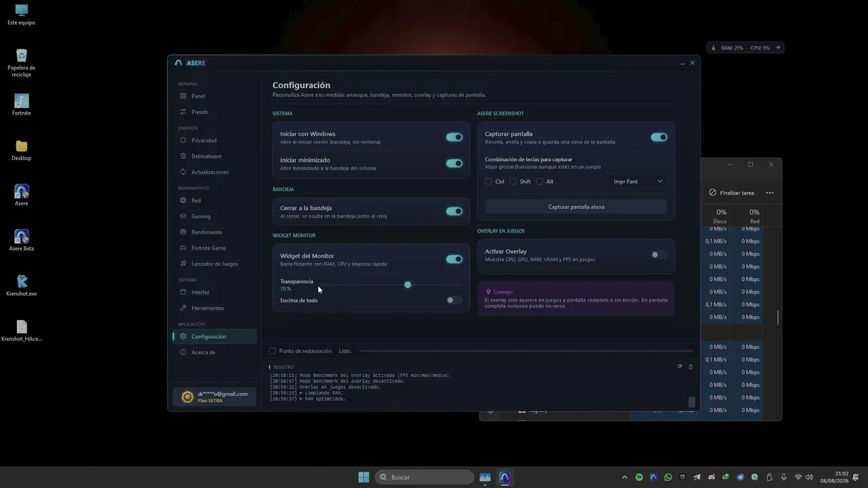Tick the Punto de restauración checkbox
868x488 pixels.
273,351
